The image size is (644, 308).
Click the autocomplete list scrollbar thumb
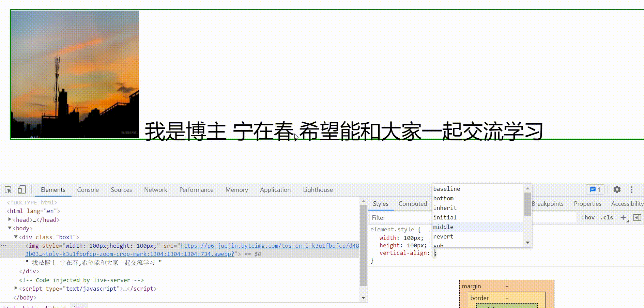pyautogui.click(x=527, y=204)
